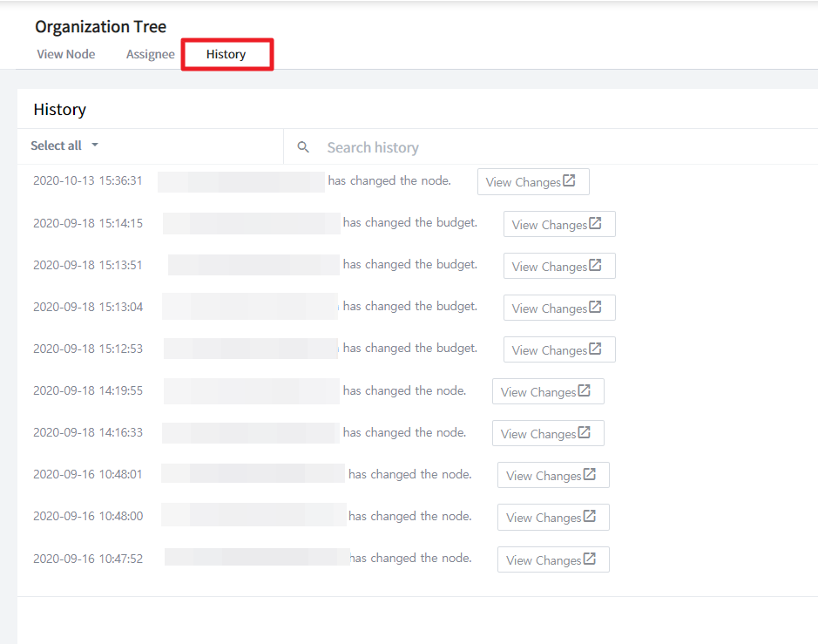Viewport: 818px width, 644px height.
Task: Click external-link icon for 2020-09-16 10:47:52 entry
Action: coord(589,559)
